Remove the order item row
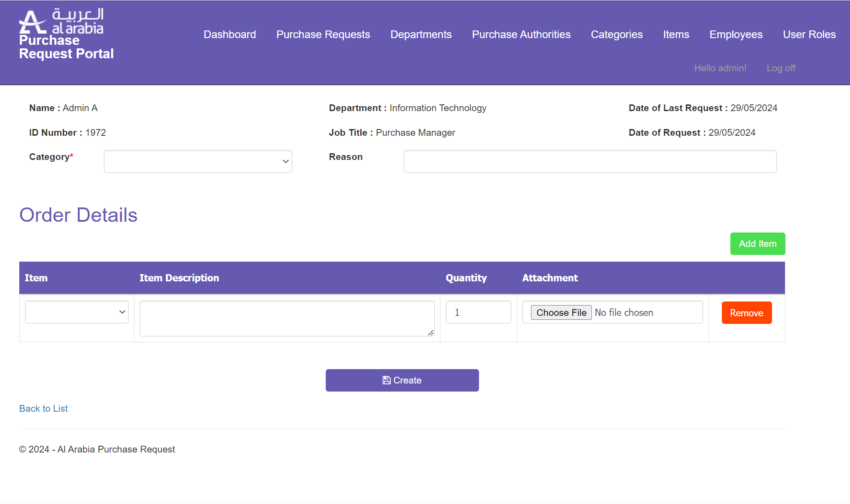Viewport: 850px width, 504px height. 746,313
